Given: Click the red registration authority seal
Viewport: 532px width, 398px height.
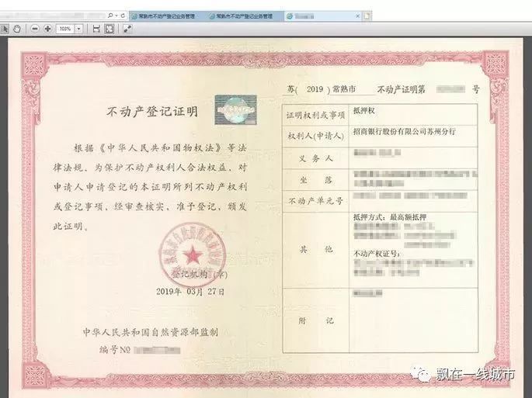Looking at the screenshot, I should 193,255.
